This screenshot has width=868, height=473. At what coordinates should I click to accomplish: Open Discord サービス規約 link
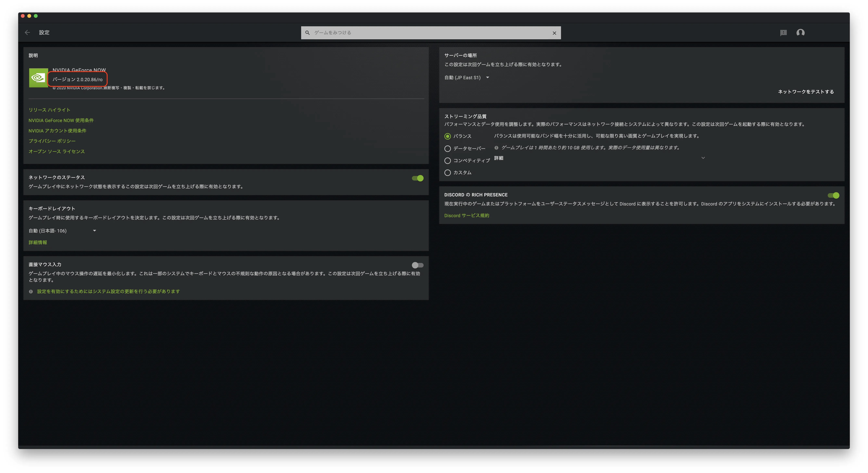[x=467, y=215]
